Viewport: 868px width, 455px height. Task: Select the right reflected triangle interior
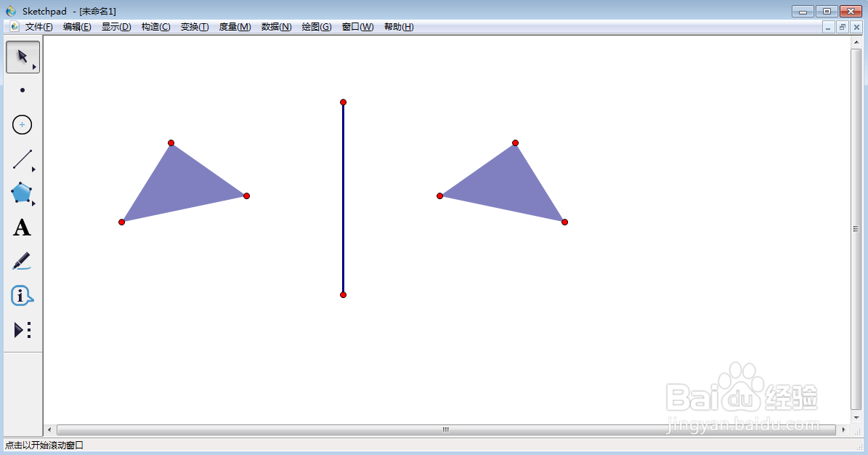506,187
